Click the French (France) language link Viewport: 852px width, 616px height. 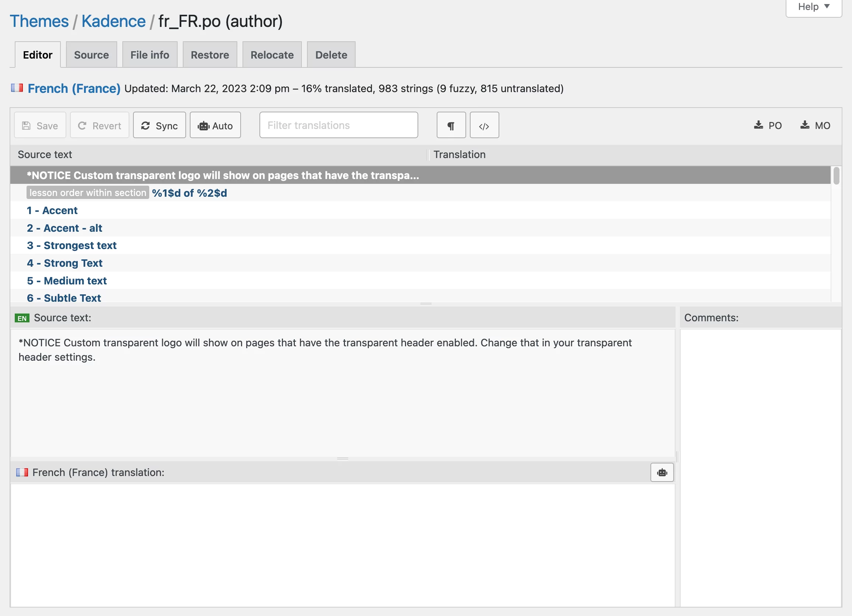coord(74,89)
